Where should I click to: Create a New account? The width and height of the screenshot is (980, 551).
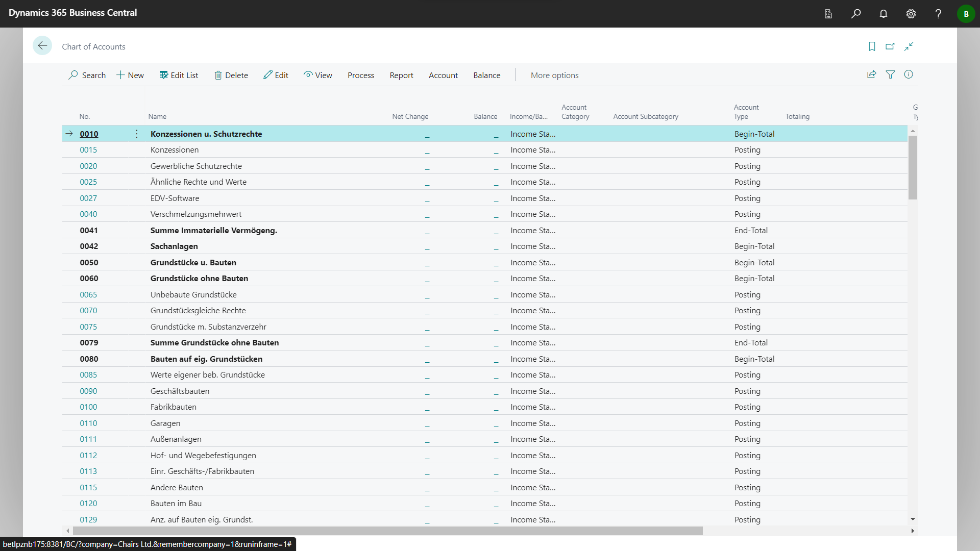click(x=130, y=75)
